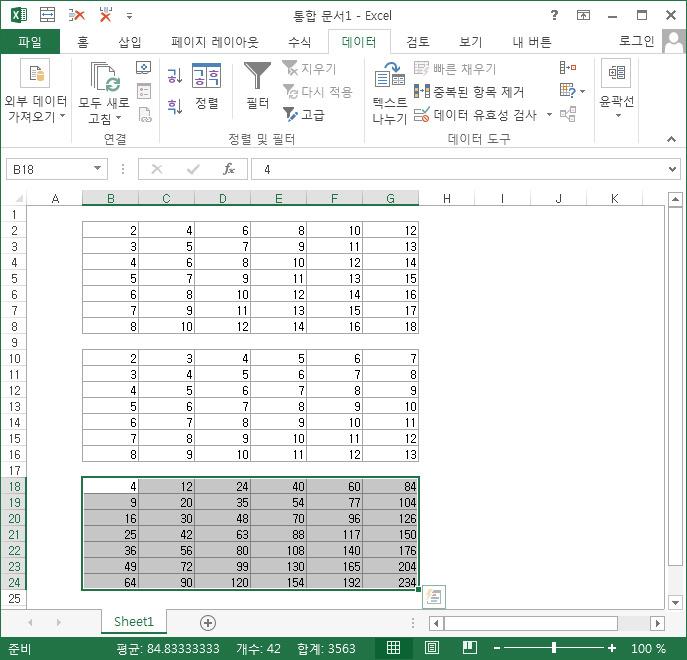Click first quick access toolbar icon

[47, 15]
